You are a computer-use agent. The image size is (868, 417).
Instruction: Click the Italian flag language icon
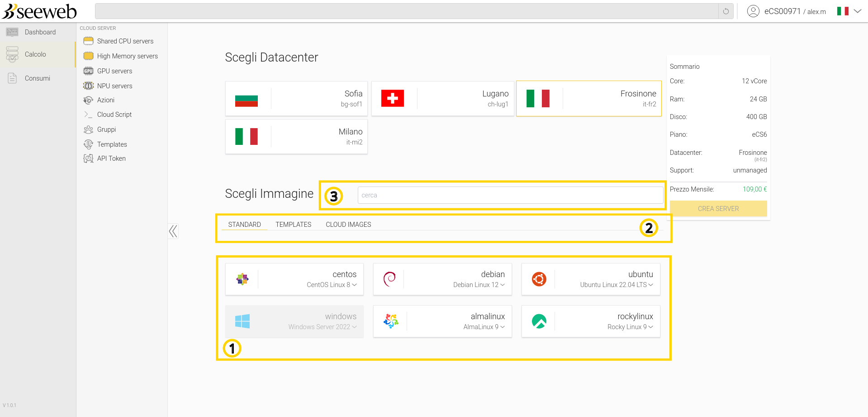point(843,11)
